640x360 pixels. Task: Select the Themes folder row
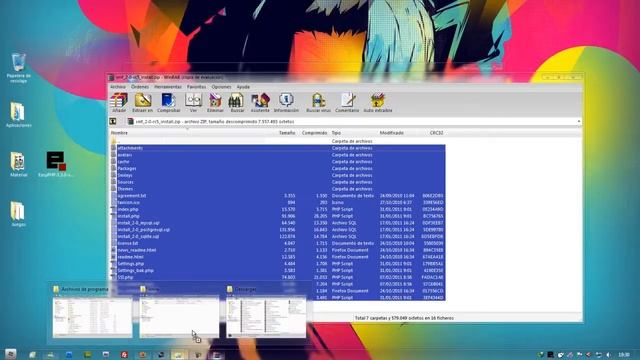278,189
